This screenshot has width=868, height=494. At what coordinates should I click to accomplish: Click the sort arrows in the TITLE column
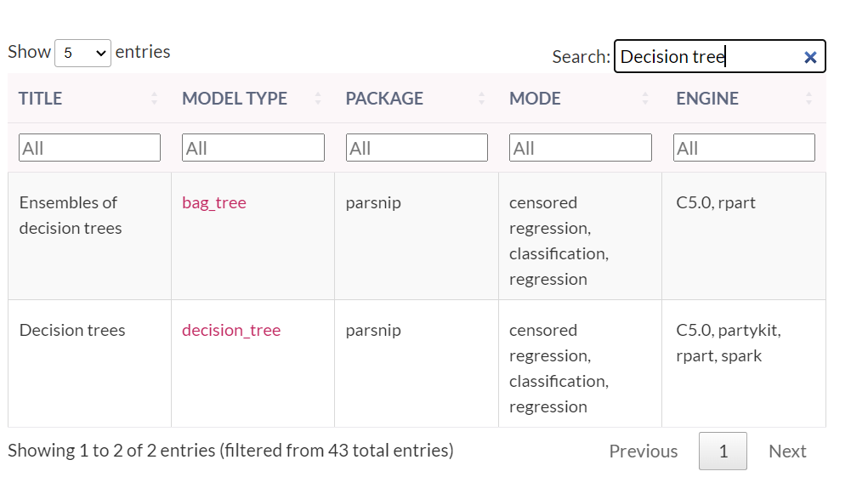154,99
